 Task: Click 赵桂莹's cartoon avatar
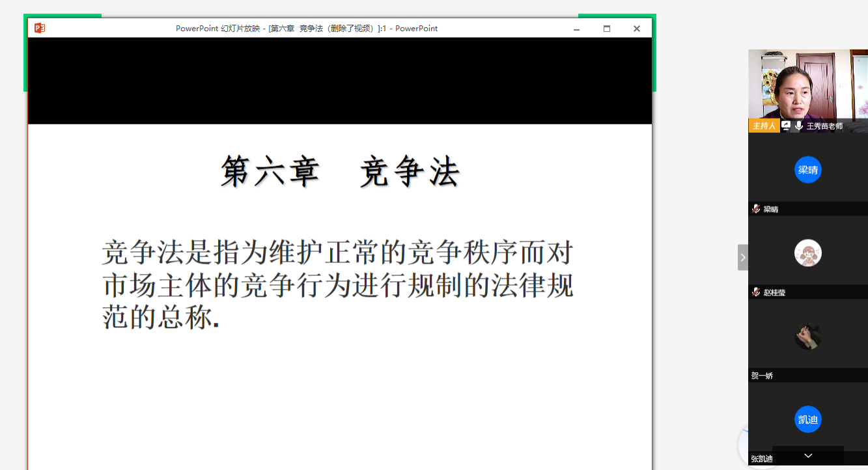tap(807, 253)
